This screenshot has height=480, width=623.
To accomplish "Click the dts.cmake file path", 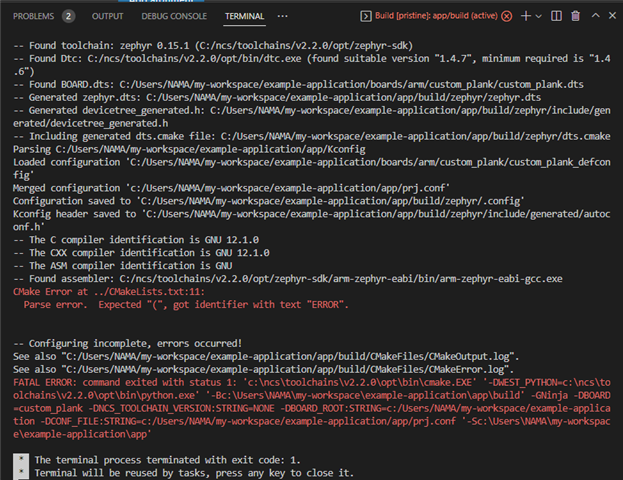I will [416, 136].
